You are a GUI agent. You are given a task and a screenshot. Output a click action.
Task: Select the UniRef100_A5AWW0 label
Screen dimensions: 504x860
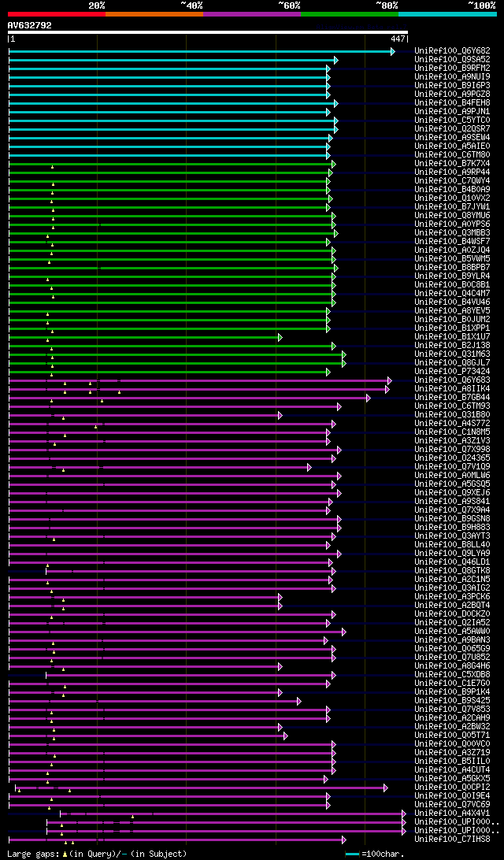[453, 632]
